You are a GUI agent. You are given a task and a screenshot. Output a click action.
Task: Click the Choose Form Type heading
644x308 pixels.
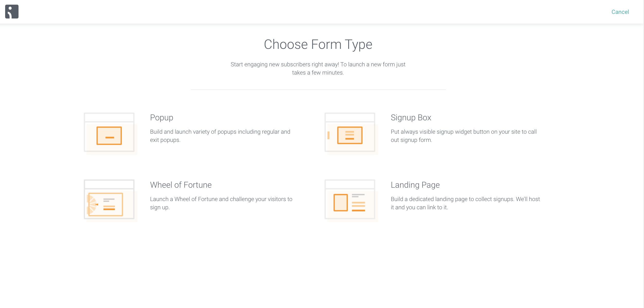point(318,44)
